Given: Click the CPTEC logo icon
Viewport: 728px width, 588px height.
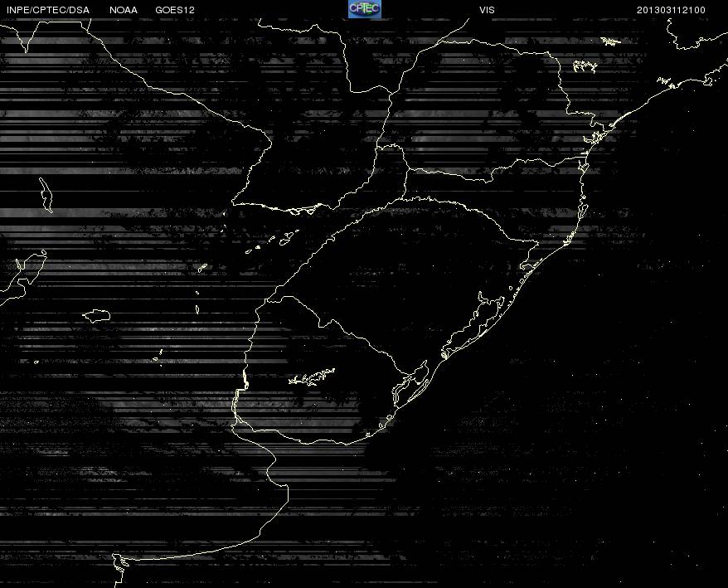Looking at the screenshot, I should click(365, 9).
